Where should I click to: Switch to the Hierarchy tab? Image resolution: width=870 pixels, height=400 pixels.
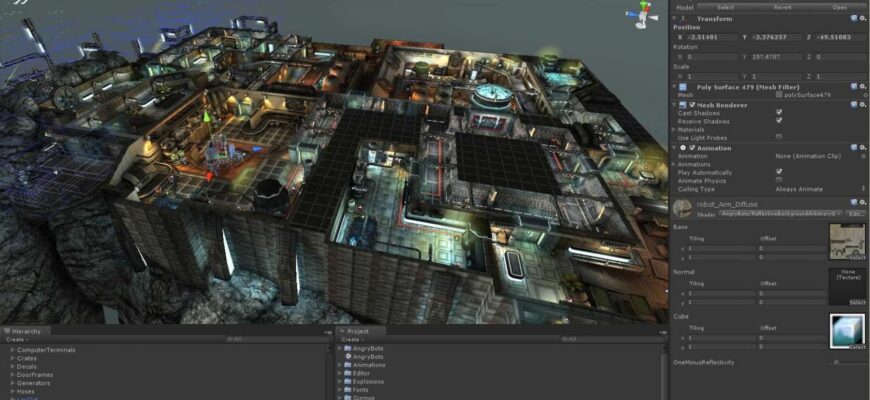(26, 331)
